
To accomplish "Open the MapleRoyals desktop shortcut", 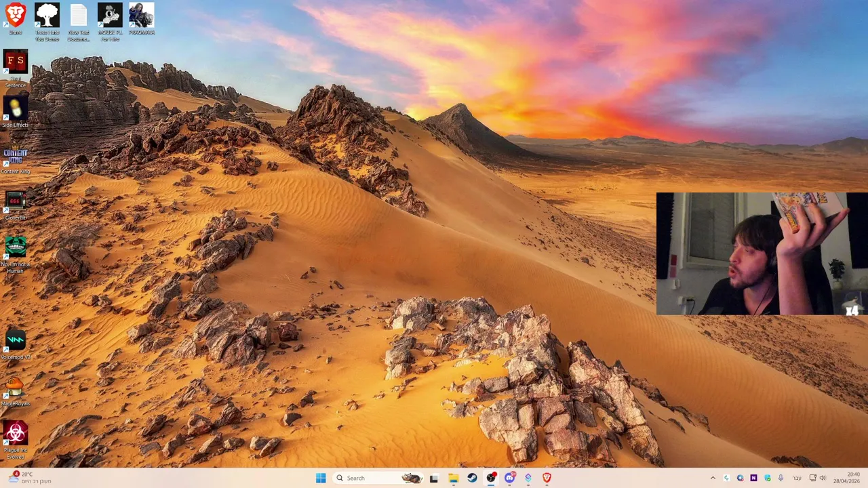I will (15, 390).
